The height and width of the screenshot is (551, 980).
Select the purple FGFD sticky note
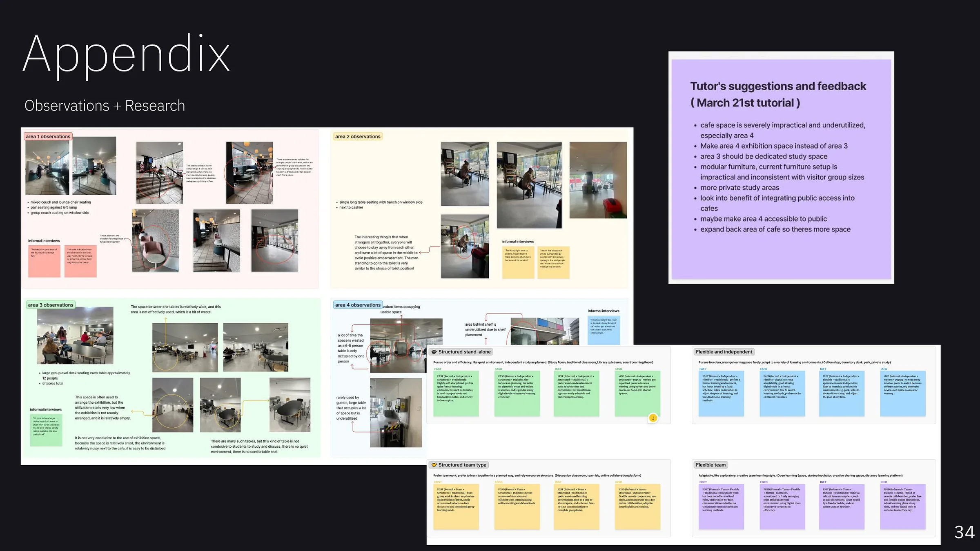(x=782, y=507)
